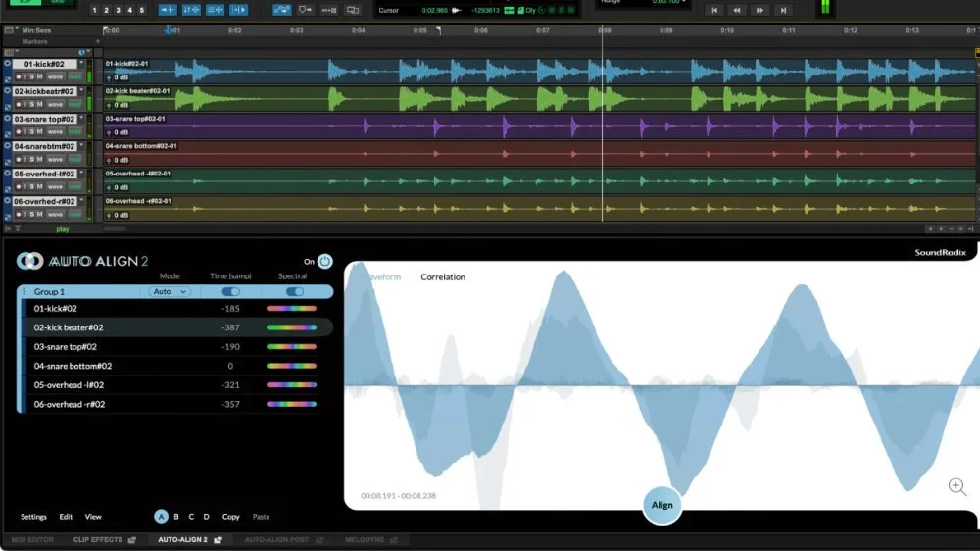Click the Go to End transport button

pos(782,10)
